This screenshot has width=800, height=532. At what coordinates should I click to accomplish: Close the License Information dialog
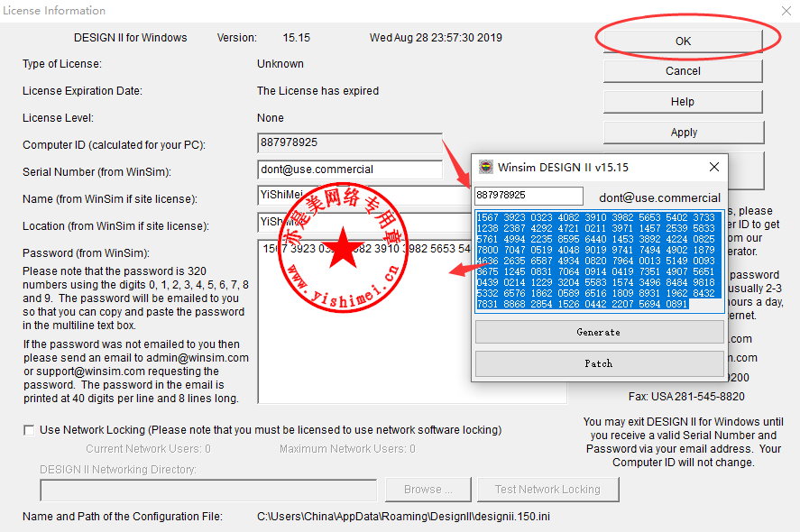(786, 11)
